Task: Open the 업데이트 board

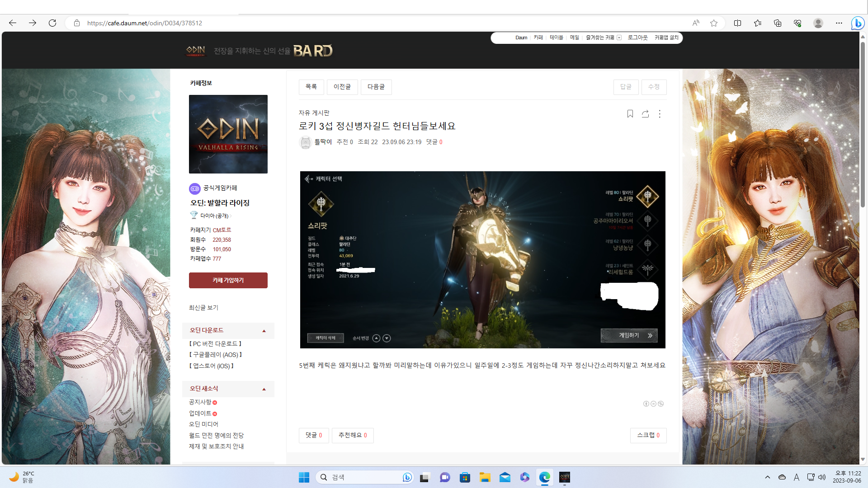Action: click(x=200, y=413)
